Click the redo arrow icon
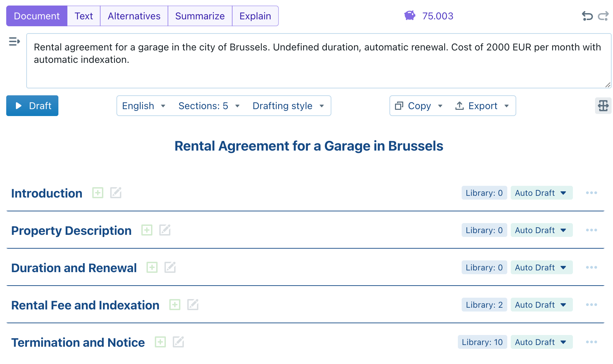This screenshot has width=613, height=364. (x=603, y=16)
